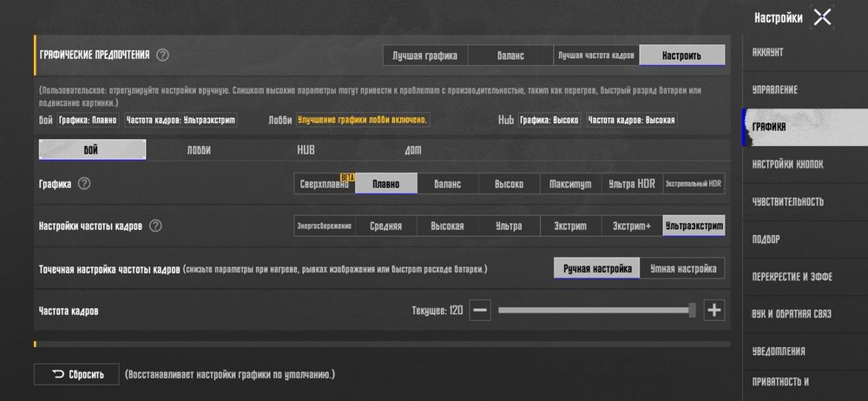Image resolution: width=868 pixels, height=401 pixels.
Task: Select Лучшая частота кадров preset
Action: pyautogui.click(x=596, y=56)
